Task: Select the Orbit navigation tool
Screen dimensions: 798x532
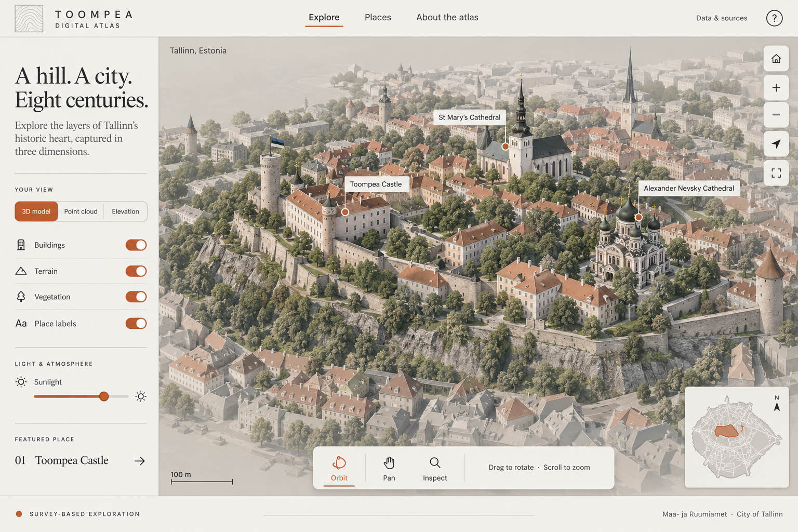Action: point(339,468)
